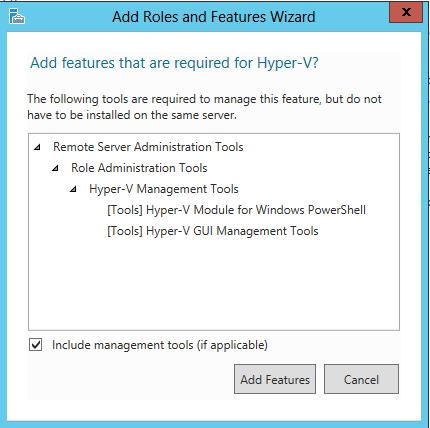The height and width of the screenshot is (428, 430).
Task: Click the light blue bottom window border
Action: tap(214, 424)
